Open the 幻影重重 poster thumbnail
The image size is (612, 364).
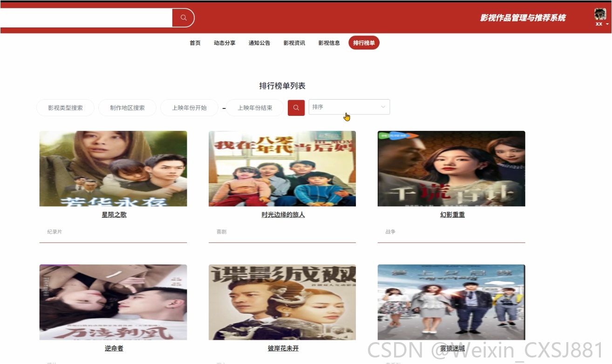click(451, 169)
